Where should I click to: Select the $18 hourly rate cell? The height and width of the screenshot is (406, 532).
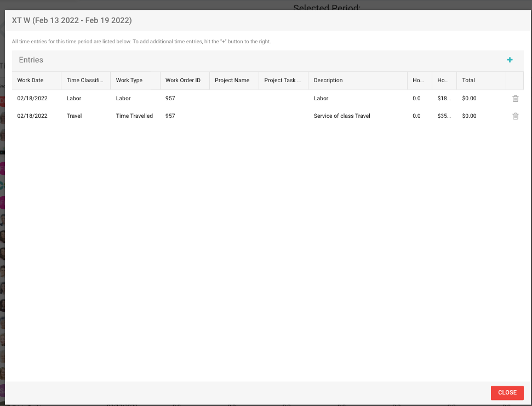444,99
